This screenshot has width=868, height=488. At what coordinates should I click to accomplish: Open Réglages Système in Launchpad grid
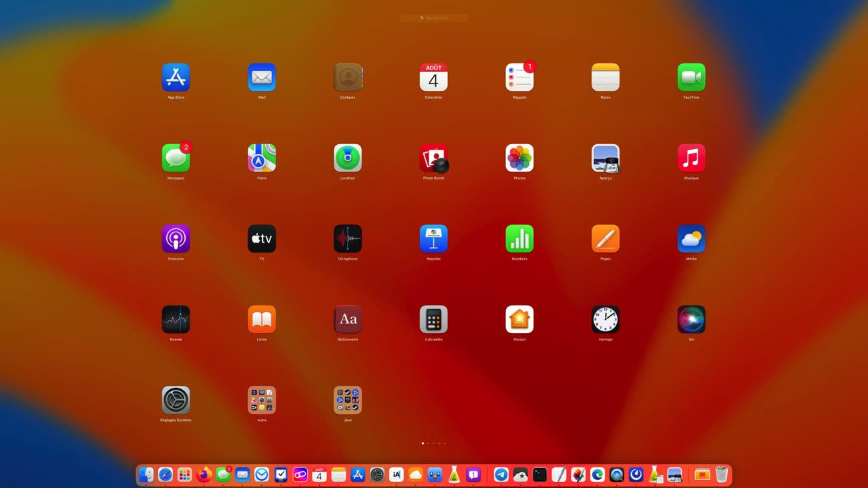tap(176, 401)
